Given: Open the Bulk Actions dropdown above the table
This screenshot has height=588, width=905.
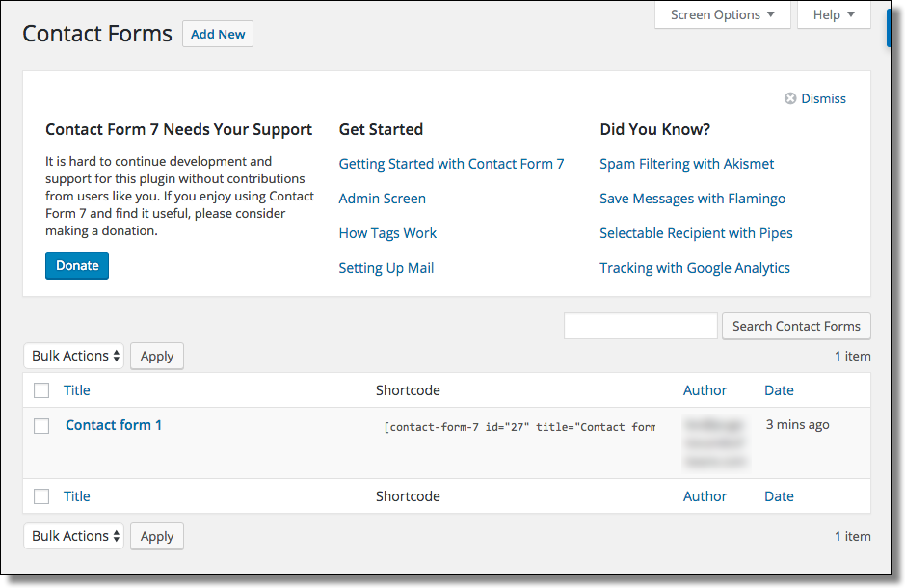Looking at the screenshot, I should click(x=73, y=356).
